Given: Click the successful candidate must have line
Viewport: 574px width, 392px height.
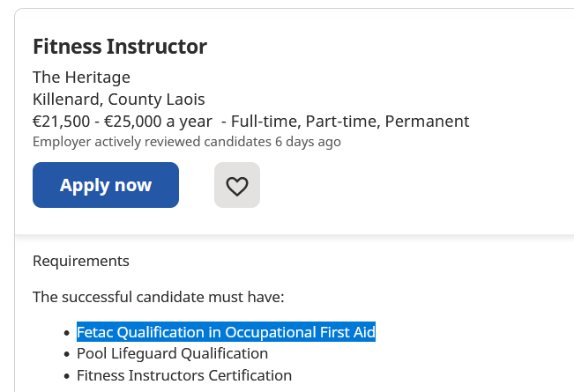Looking at the screenshot, I should (159, 297).
